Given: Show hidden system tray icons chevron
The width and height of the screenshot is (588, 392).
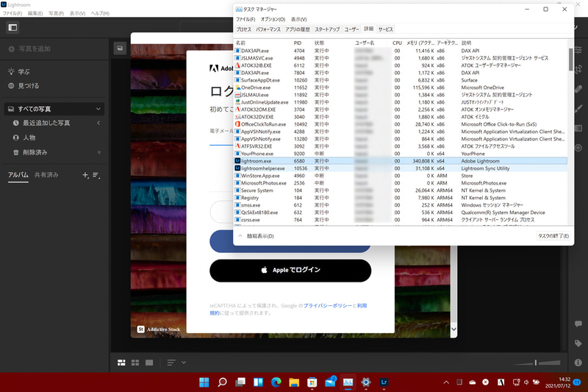Looking at the screenshot, I should pyautogui.click(x=446, y=382).
